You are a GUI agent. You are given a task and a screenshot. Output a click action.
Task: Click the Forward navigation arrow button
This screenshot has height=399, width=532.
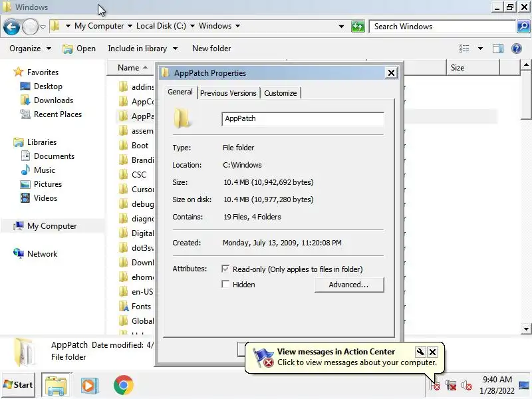point(30,27)
